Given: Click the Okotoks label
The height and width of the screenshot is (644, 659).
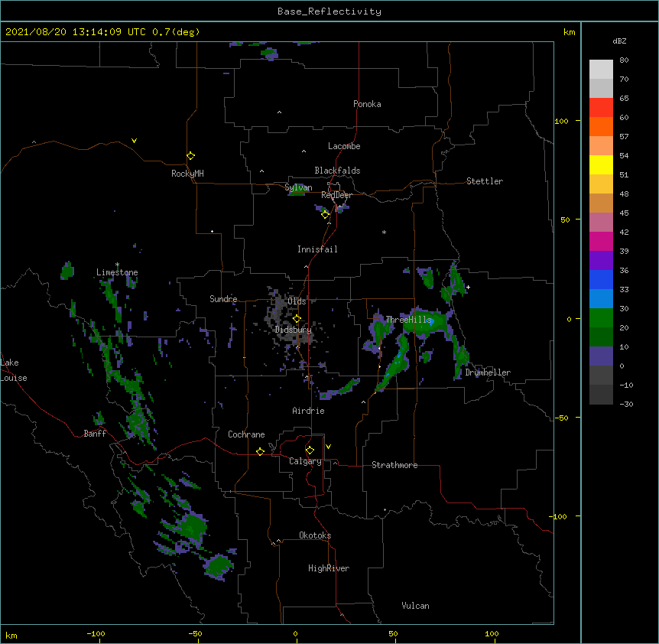Looking at the screenshot, I should [315, 535].
